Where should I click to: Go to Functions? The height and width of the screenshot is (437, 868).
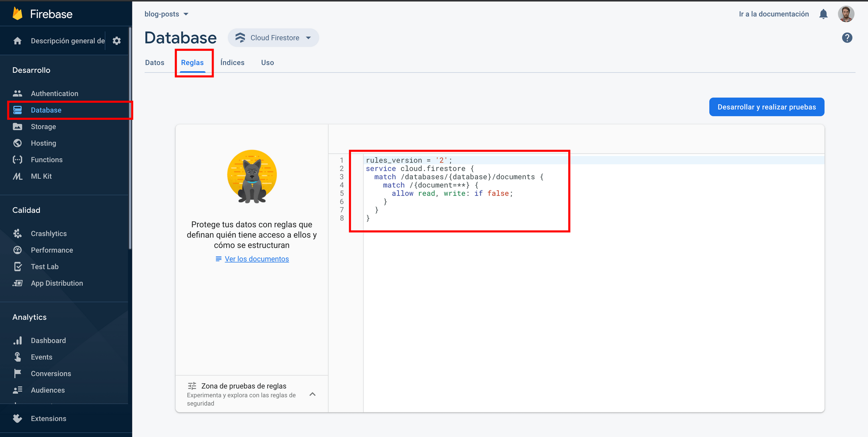(47, 160)
